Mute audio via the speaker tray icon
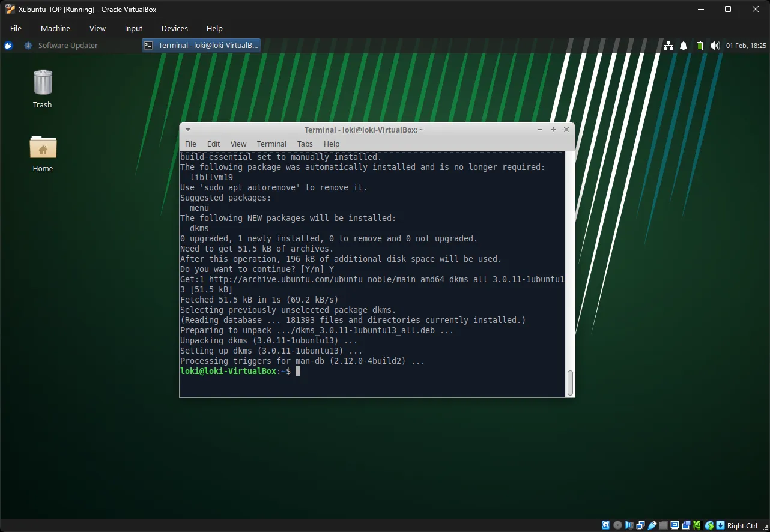The height and width of the screenshot is (532, 770). (714, 45)
